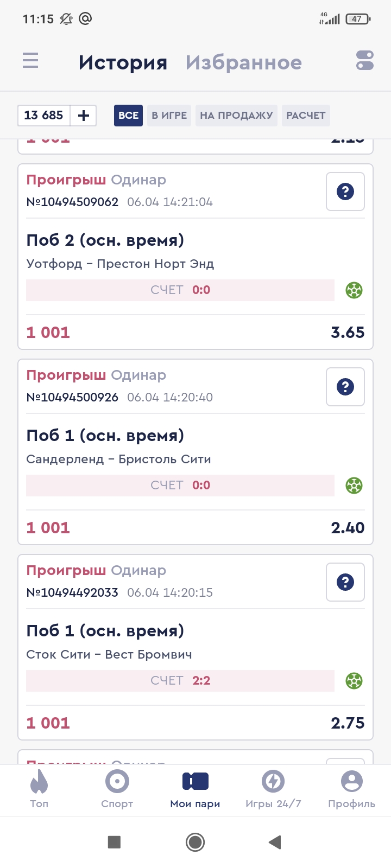Viewport: 391px width, 868px height.
Task: Select the История tab
Action: point(123,62)
